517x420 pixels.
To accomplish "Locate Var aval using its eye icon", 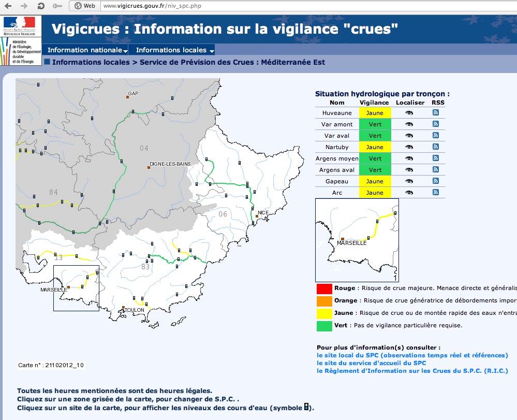I will pyautogui.click(x=409, y=136).
